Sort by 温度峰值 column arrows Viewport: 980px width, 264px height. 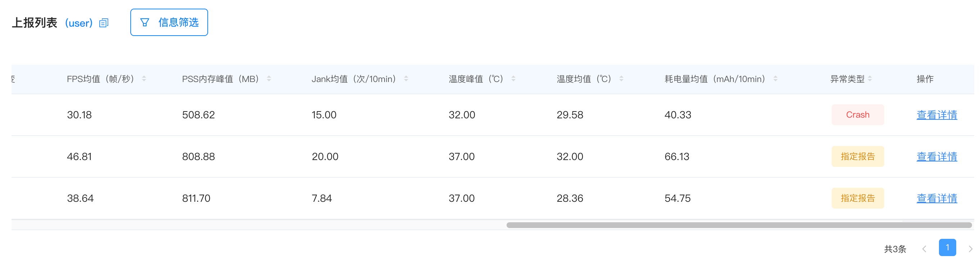coord(513,79)
